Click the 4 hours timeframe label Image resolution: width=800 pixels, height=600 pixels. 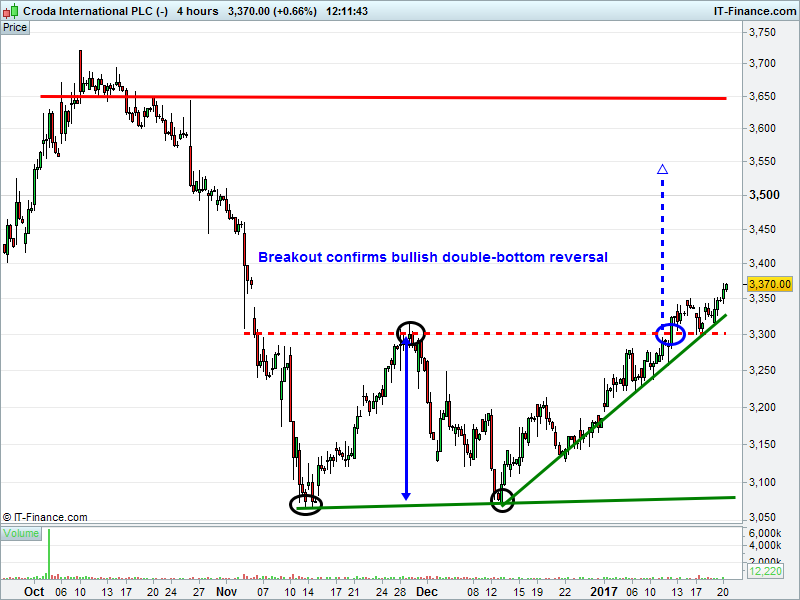(197, 11)
